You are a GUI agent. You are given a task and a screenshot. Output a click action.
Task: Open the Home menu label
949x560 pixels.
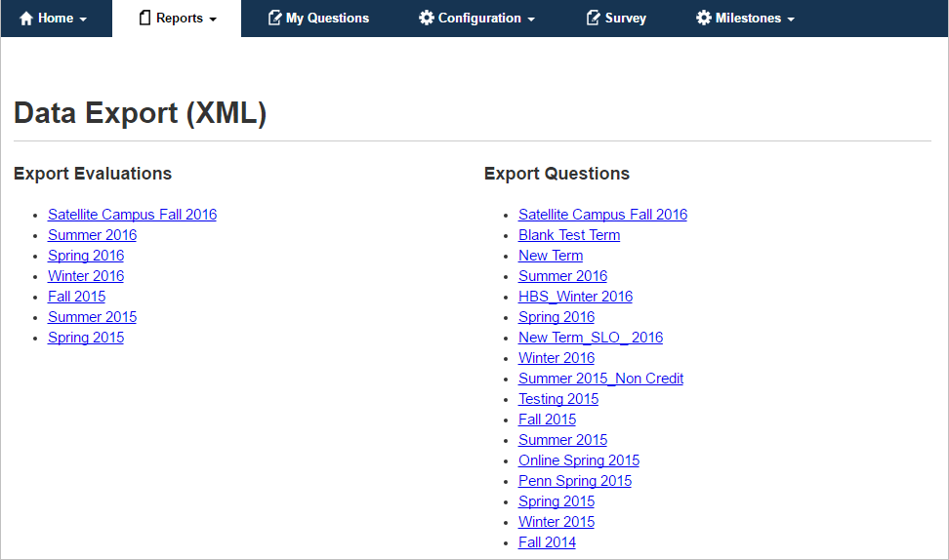pyautogui.click(x=56, y=19)
